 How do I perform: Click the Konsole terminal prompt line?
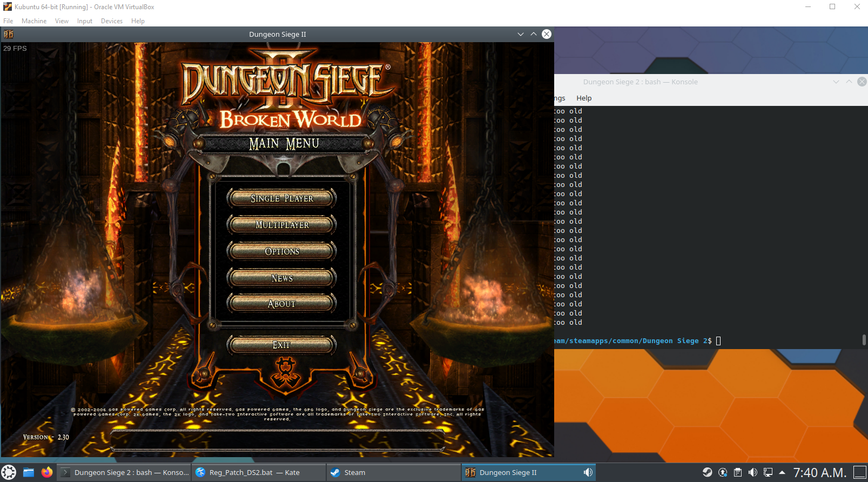click(x=637, y=340)
